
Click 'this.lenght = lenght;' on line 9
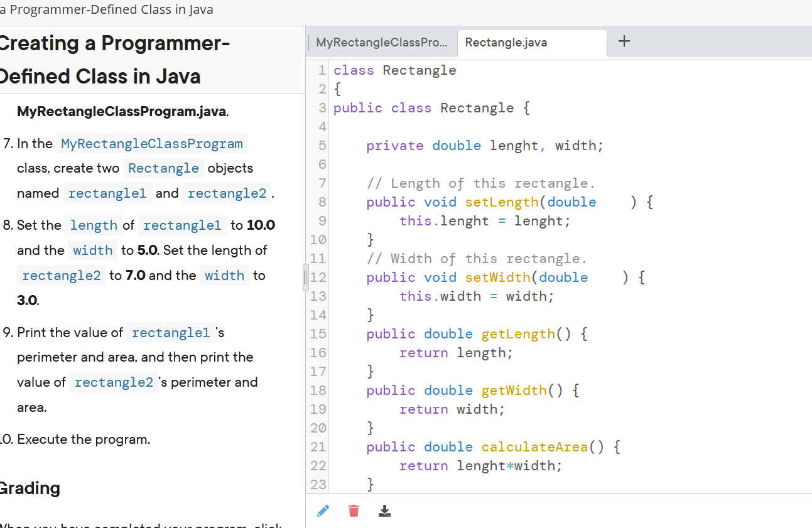point(485,221)
